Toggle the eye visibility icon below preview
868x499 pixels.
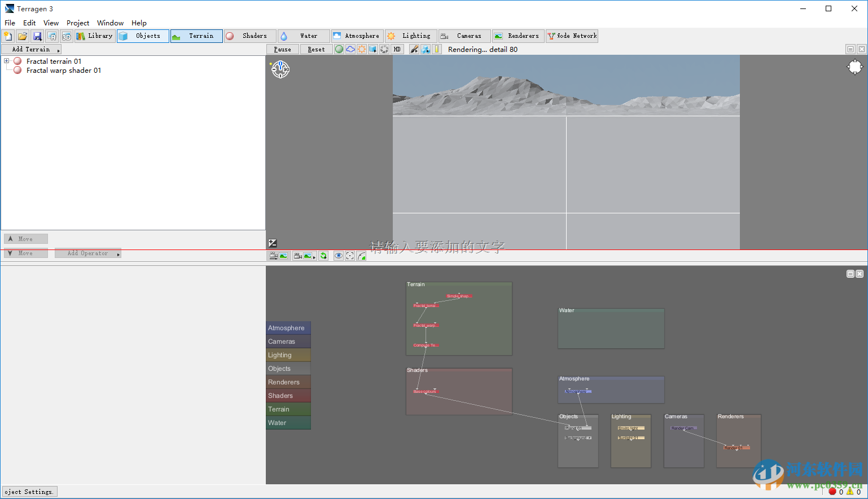[338, 256]
